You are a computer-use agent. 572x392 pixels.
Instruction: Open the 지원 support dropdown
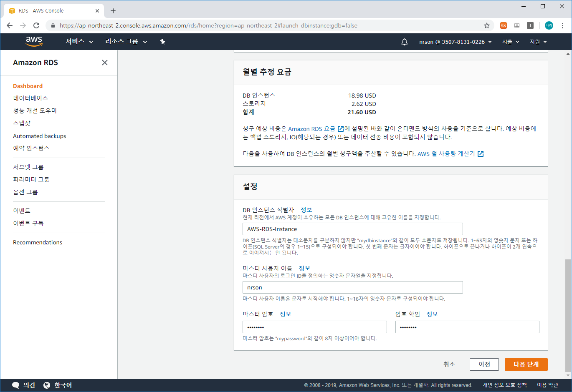(x=538, y=42)
